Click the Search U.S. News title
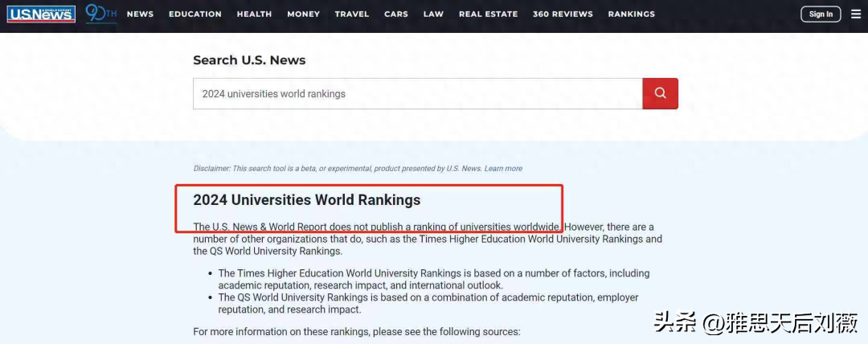Viewport: 868px width, 344px height. [249, 60]
